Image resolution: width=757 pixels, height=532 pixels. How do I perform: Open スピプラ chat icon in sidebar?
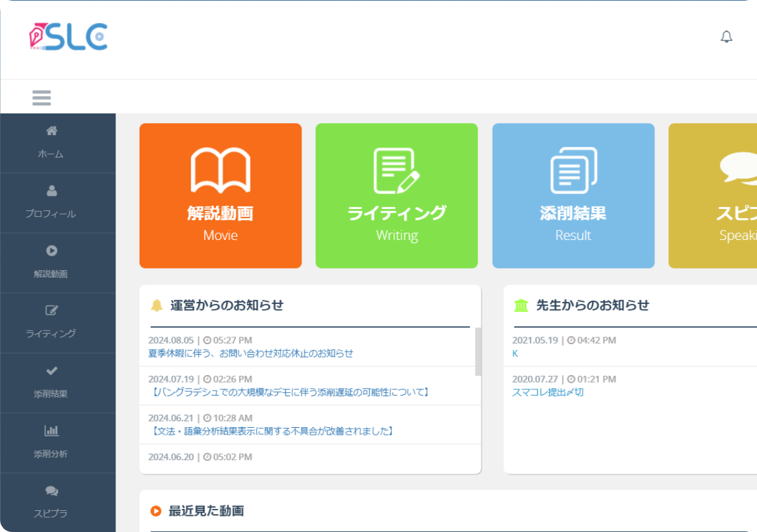pyautogui.click(x=52, y=491)
